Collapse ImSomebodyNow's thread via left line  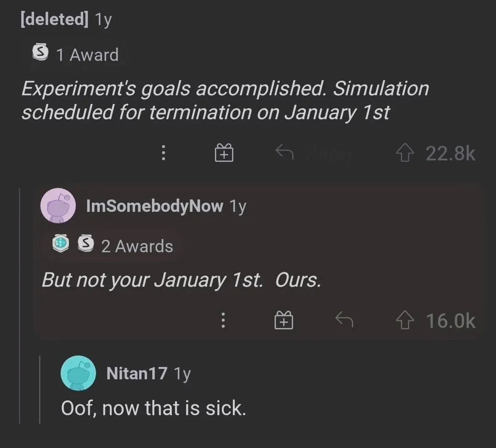(x=19, y=303)
